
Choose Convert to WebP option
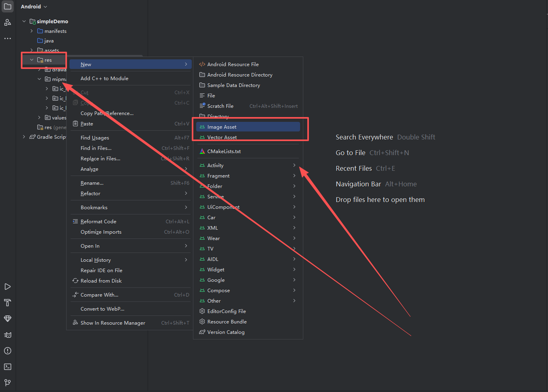(102, 309)
